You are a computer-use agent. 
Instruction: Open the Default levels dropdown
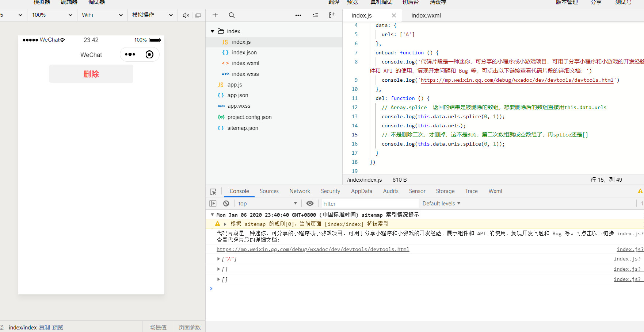click(x=441, y=204)
